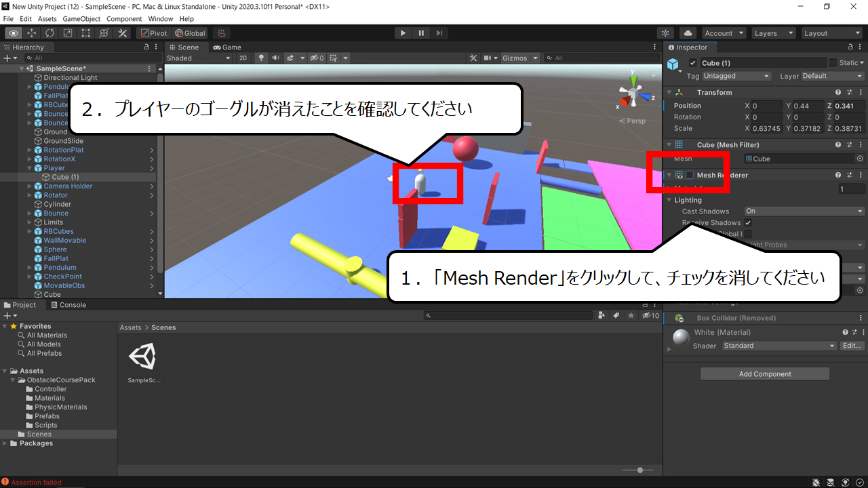Switch to the Game tab

[x=226, y=47]
